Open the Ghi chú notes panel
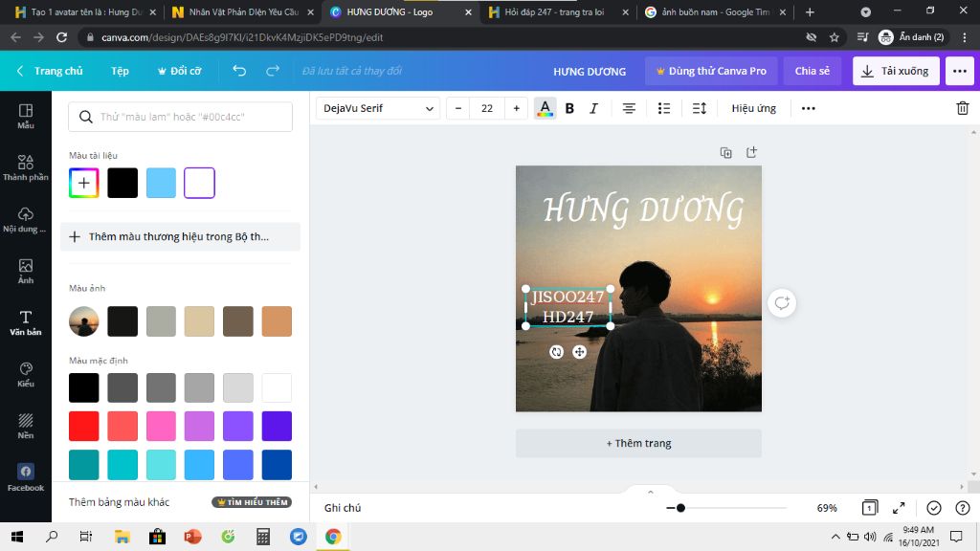 (343, 508)
